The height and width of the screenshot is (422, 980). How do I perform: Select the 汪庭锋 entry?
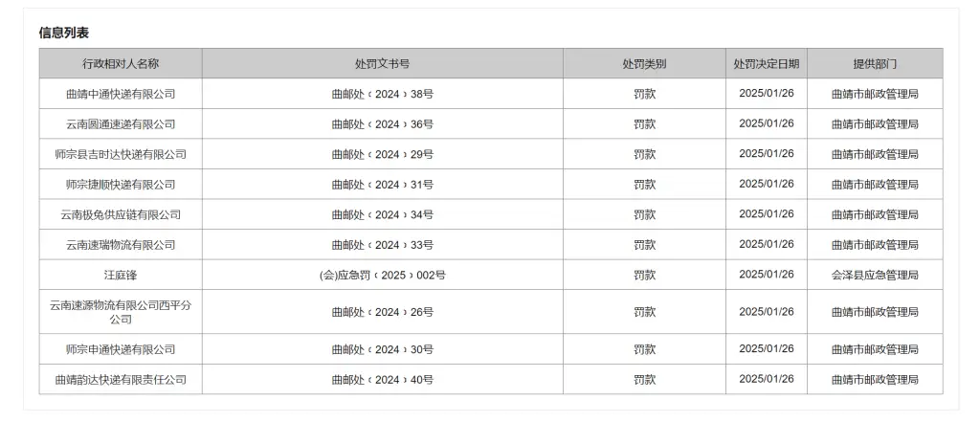[x=121, y=275]
